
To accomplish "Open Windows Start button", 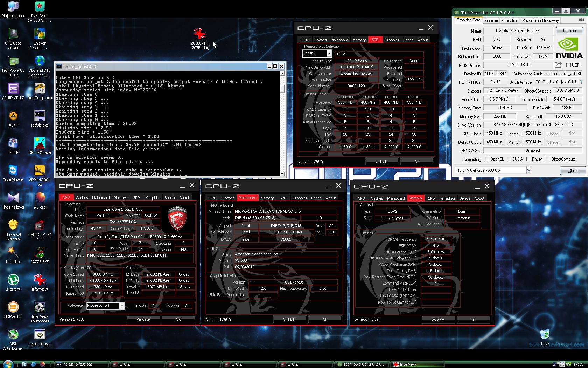I will 8,364.
